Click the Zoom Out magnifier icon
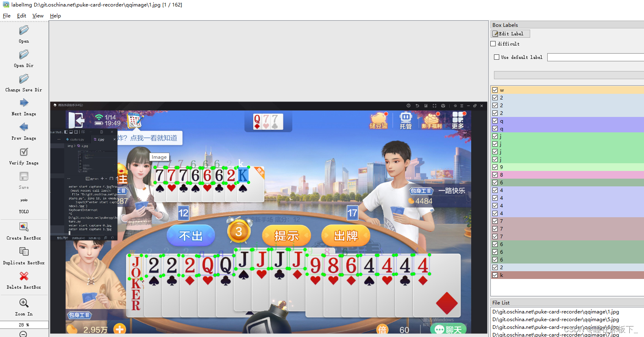Image resolution: width=644 pixels, height=337 pixels. (23, 334)
